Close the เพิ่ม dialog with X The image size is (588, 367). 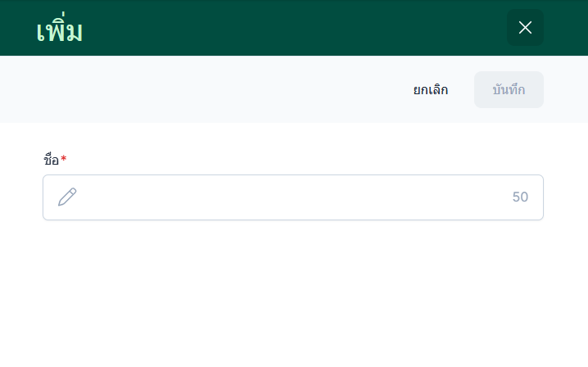coord(525,28)
